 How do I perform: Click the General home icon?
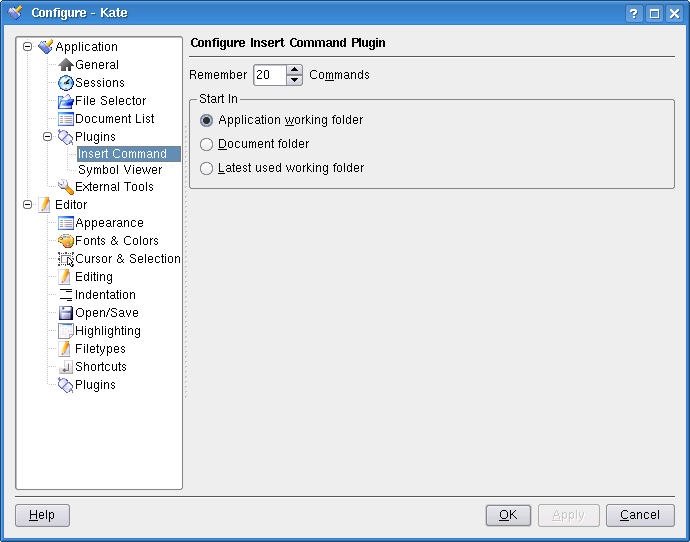coord(66,65)
